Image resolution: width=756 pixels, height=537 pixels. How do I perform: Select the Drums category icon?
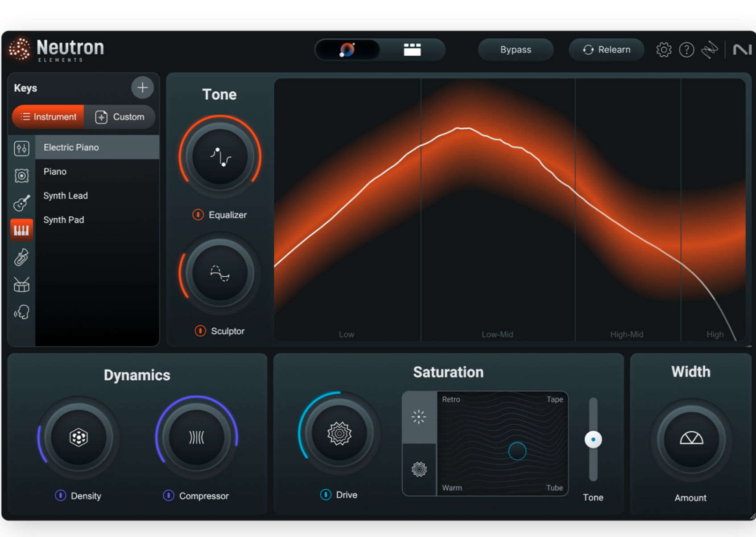21,284
